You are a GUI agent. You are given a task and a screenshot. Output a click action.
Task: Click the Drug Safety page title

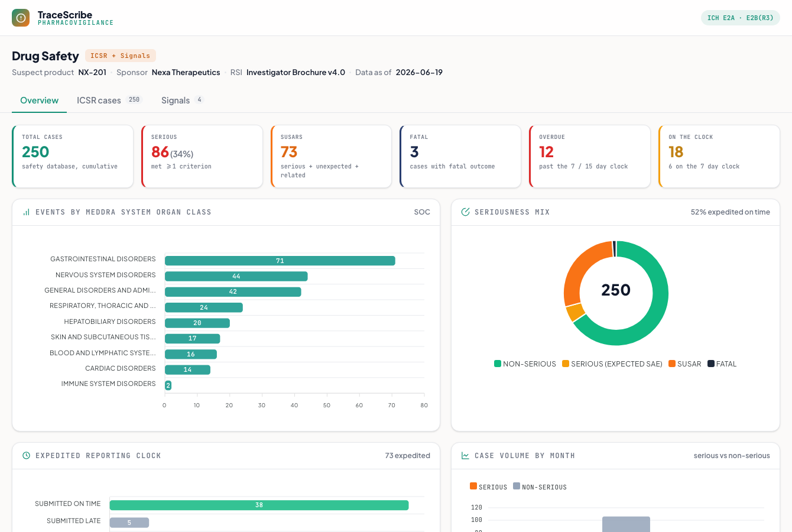pos(46,56)
